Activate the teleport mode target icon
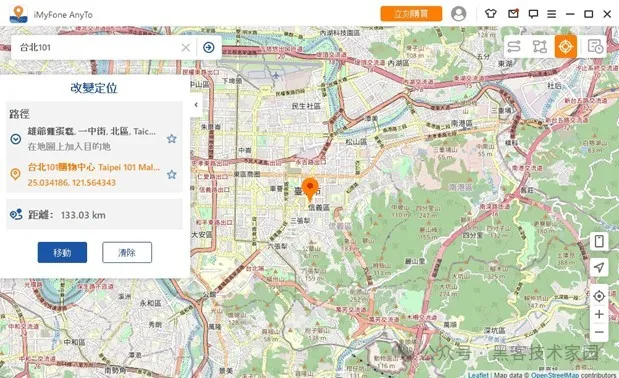Image resolution: width=619 pixels, height=378 pixels. click(x=565, y=47)
